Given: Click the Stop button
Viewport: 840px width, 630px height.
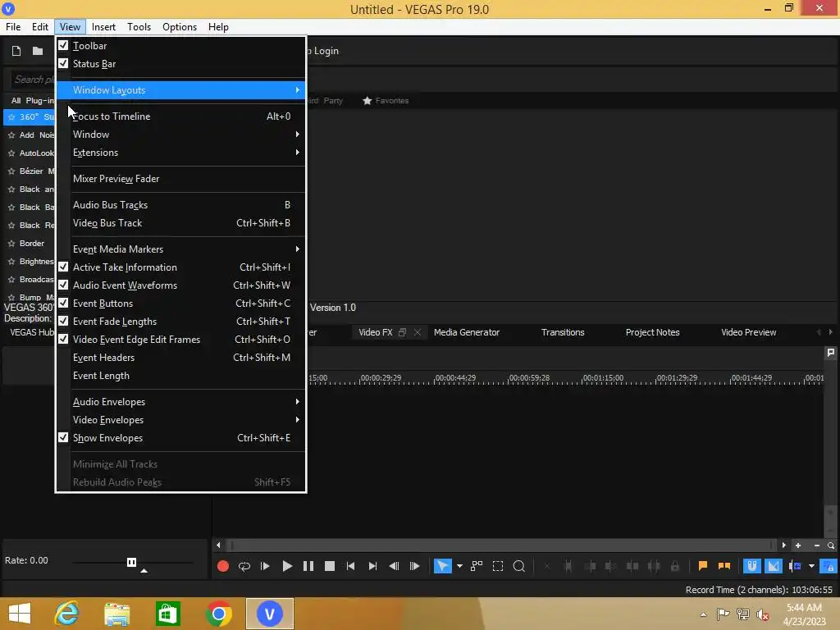Looking at the screenshot, I should 330,566.
